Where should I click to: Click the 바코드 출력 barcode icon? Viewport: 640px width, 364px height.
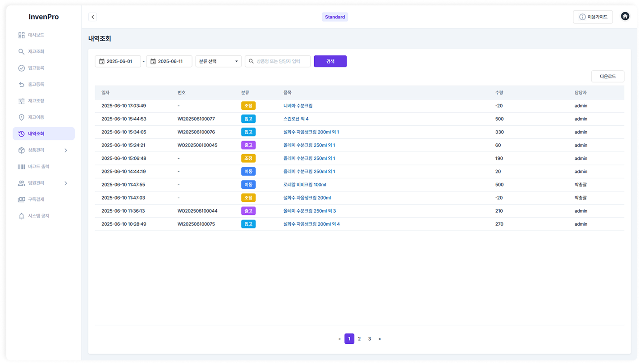point(21,167)
